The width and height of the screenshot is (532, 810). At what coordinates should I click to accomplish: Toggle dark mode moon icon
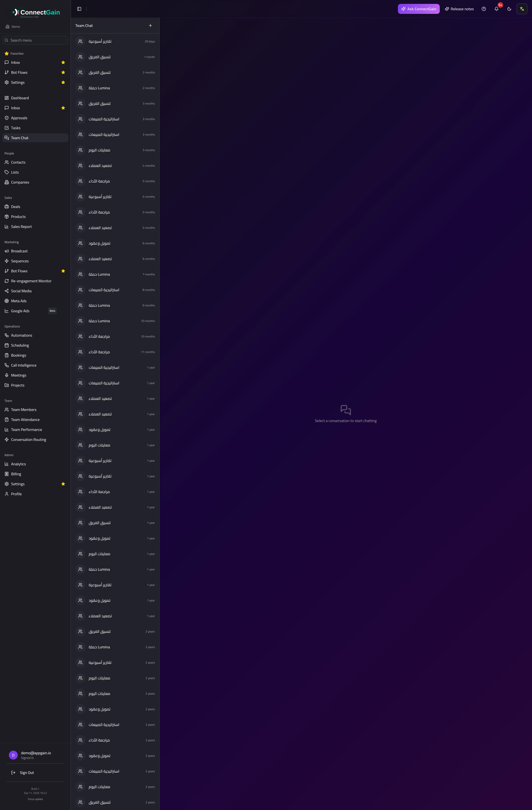[x=509, y=9]
